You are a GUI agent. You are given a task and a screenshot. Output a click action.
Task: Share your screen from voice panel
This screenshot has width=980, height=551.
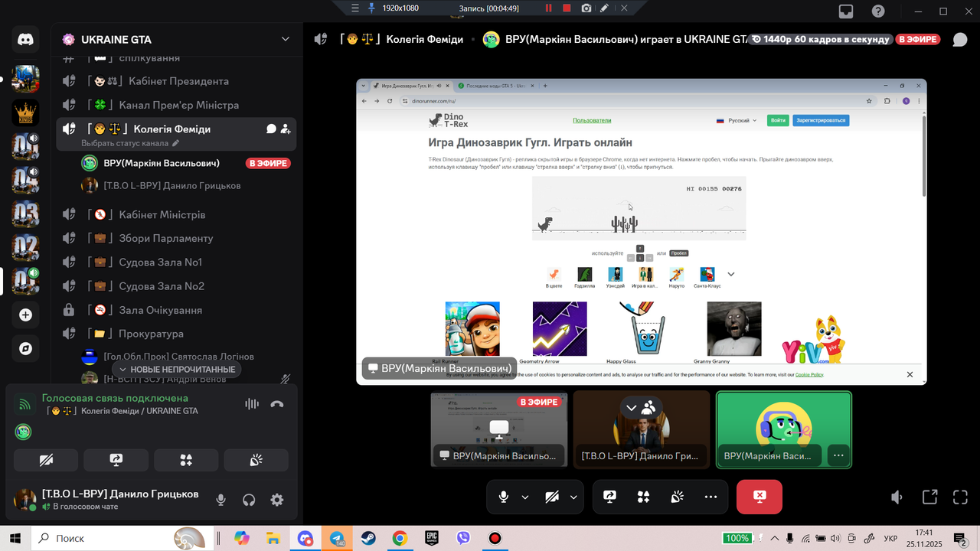point(116,460)
